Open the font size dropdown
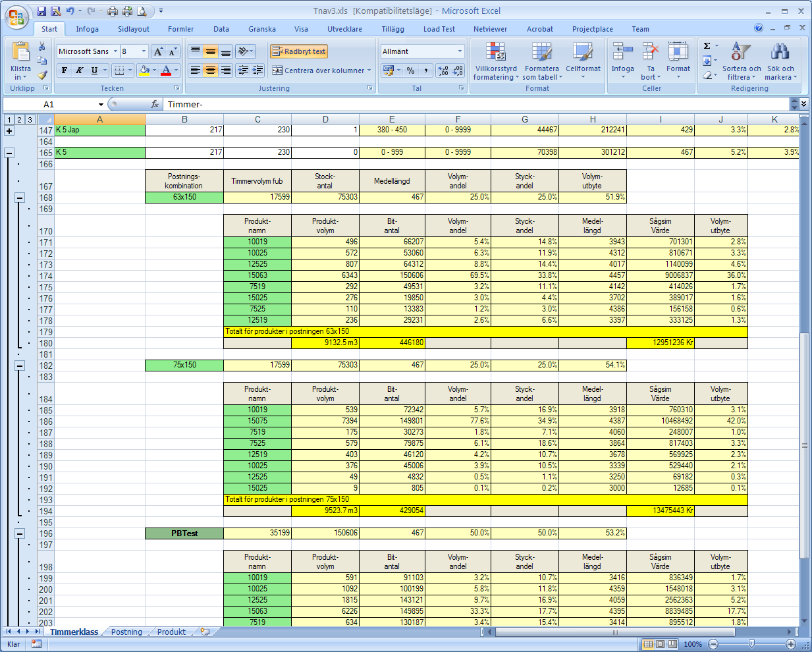 pos(144,51)
